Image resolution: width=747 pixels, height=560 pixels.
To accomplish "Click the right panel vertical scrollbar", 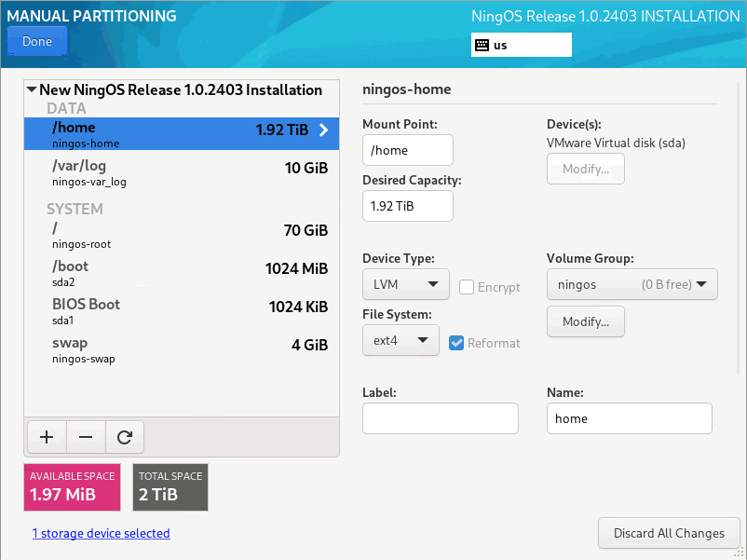I will pos(738,229).
